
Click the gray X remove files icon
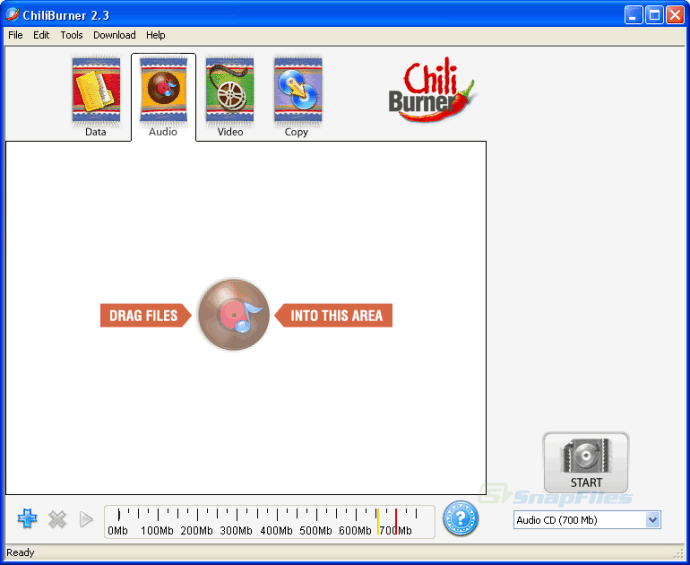57,519
